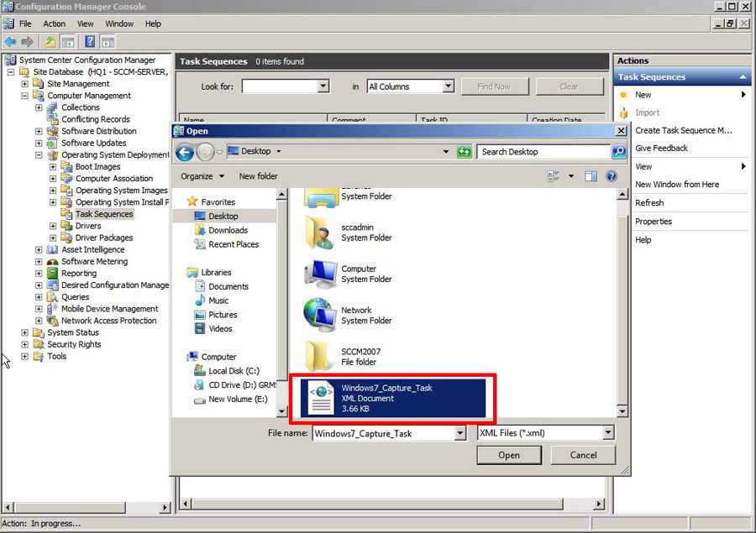Image resolution: width=756 pixels, height=533 pixels.
Task: Expand the Site Management node
Action: [24, 84]
